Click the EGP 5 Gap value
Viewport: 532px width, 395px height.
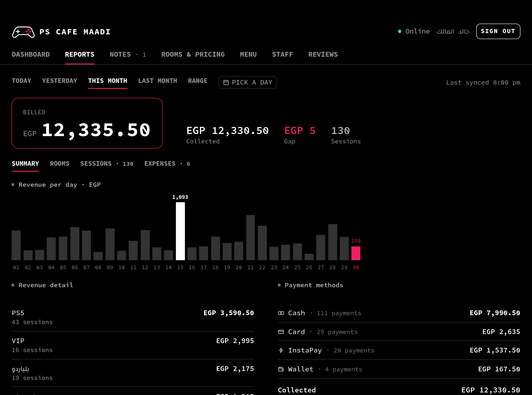coord(300,131)
